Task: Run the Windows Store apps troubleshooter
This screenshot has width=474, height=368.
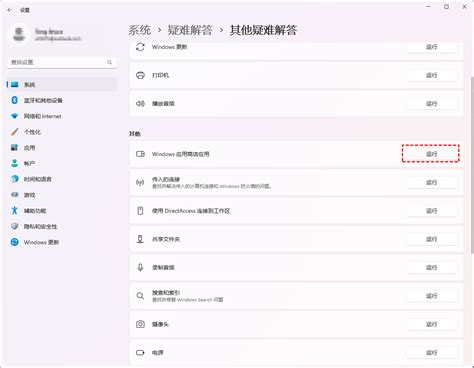Action: 432,154
